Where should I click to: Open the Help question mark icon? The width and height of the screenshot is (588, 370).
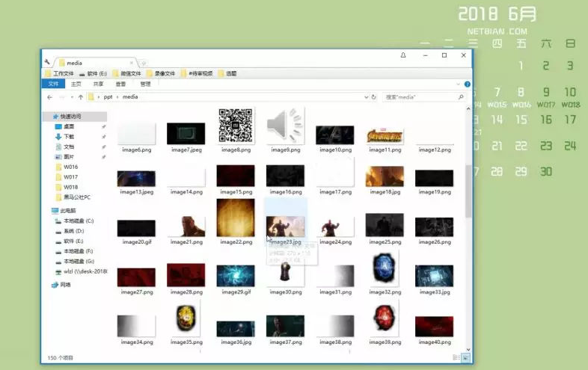point(468,84)
